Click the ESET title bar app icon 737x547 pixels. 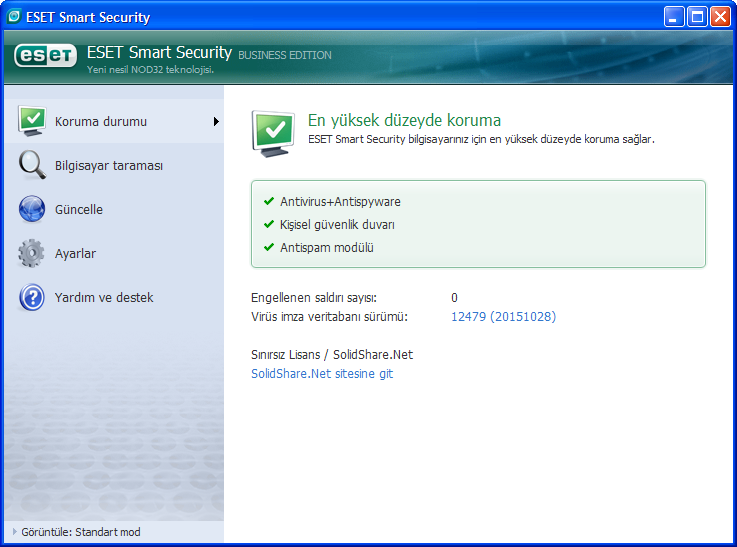tap(14, 16)
